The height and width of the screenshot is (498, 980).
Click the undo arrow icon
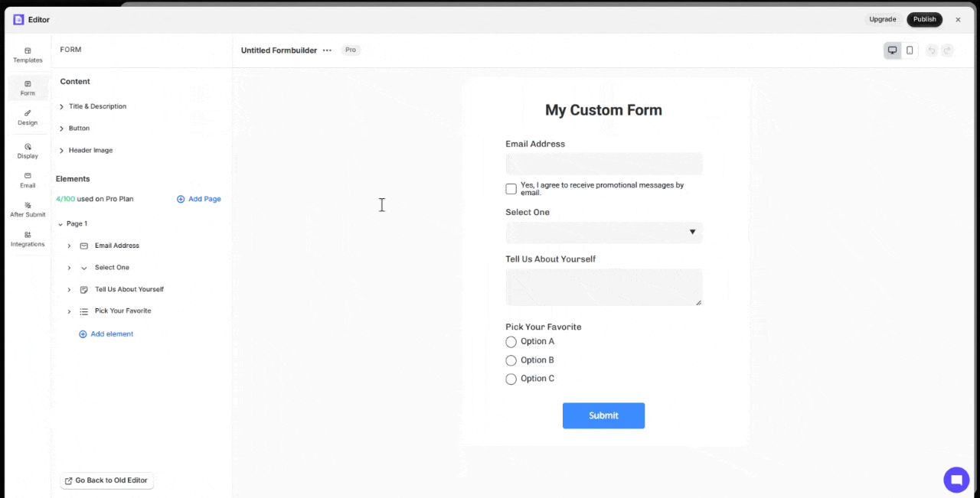(931, 50)
